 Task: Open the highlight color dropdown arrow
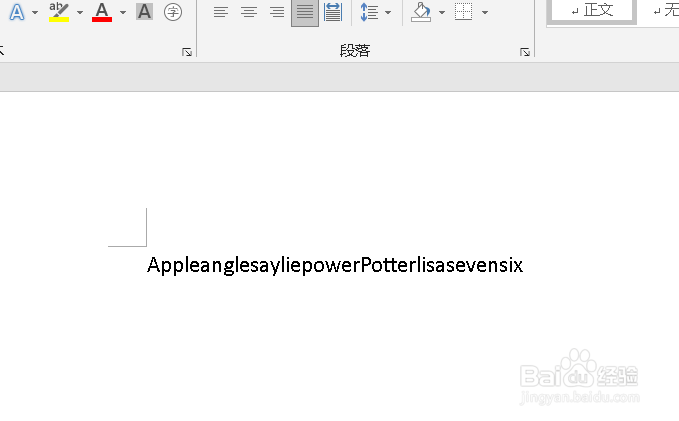[80, 13]
